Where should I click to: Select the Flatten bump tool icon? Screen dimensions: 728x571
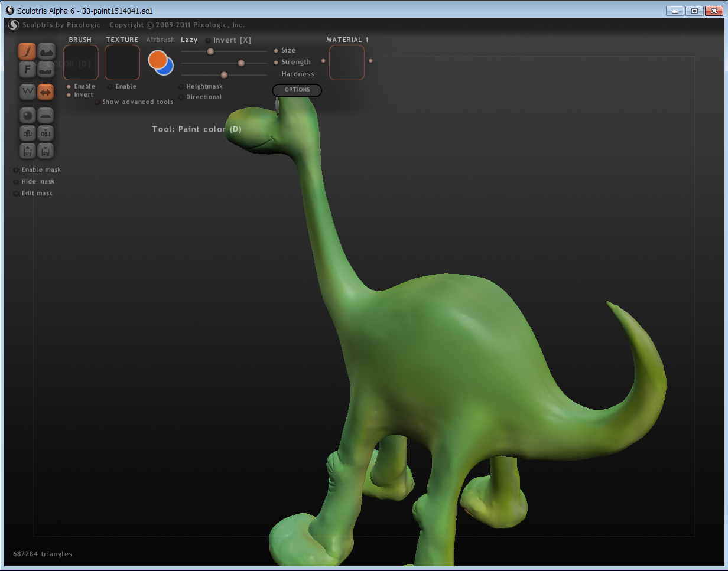[x=46, y=70]
